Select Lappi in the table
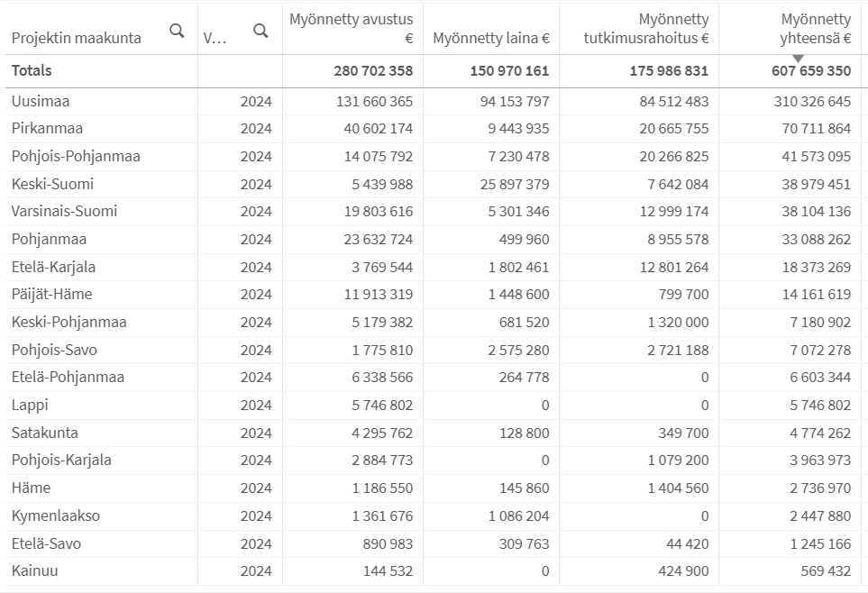Viewport: 868px width, 593px height. pos(30,406)
